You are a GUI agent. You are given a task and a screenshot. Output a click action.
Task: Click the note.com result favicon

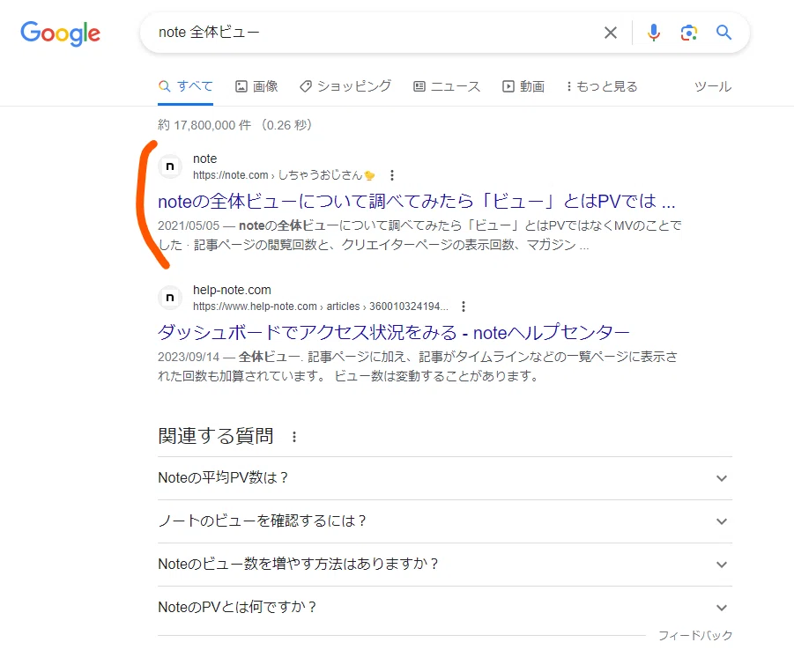(x=170, y=166)
